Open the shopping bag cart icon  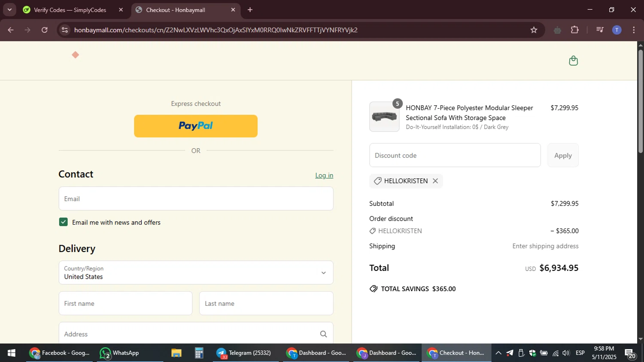573,61
